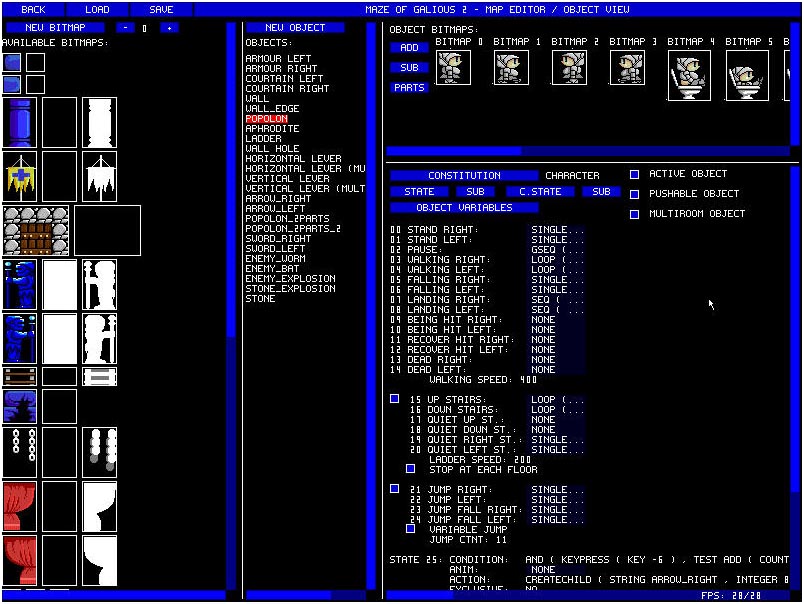Toggle Pushable Object checkbox
804x604 pixels.
634,194
